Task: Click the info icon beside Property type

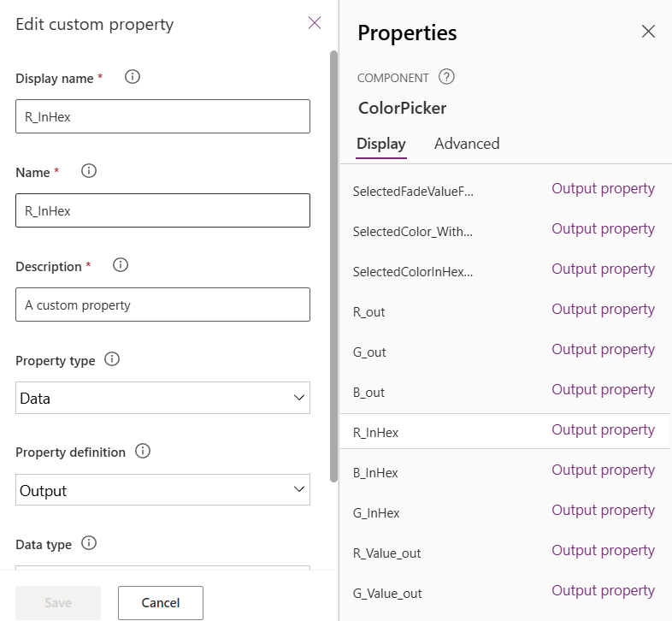Action: (112, 358)
